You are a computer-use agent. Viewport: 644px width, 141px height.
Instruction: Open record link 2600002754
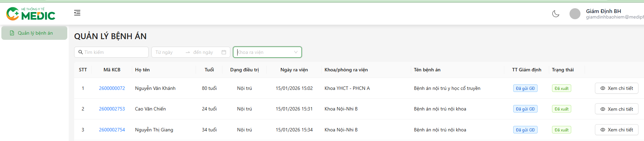[112, 130]
